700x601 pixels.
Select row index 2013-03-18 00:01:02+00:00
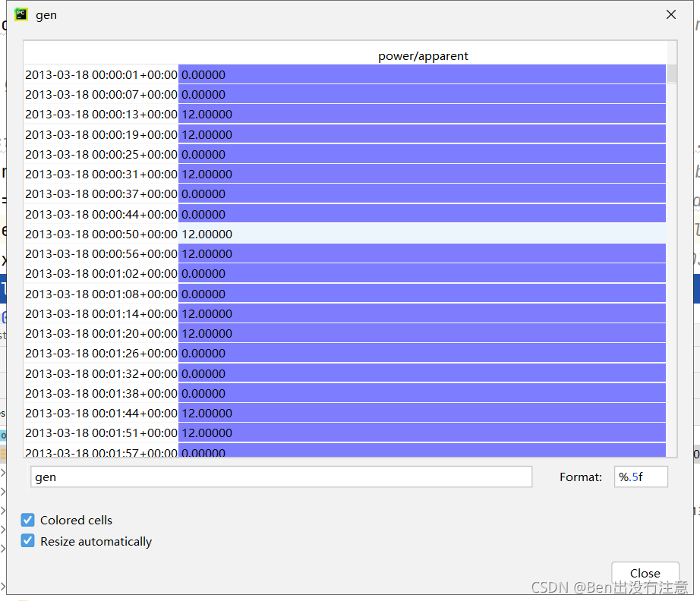(x=101, y=273)
